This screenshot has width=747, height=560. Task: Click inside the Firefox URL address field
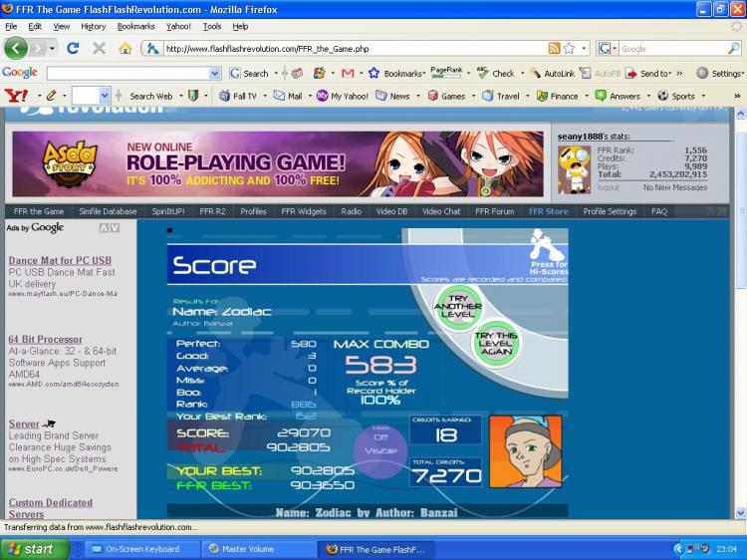(x=355, y=48)
